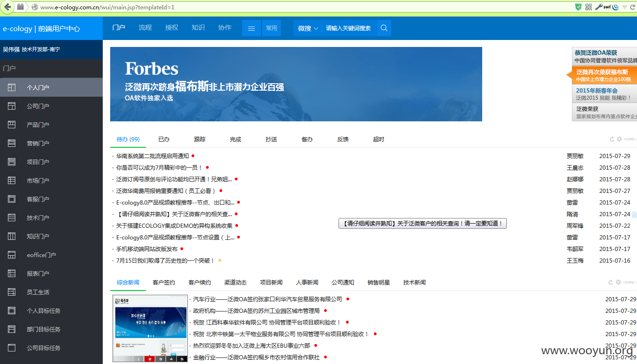Switch to the 督办 tab

click(307, 139)
